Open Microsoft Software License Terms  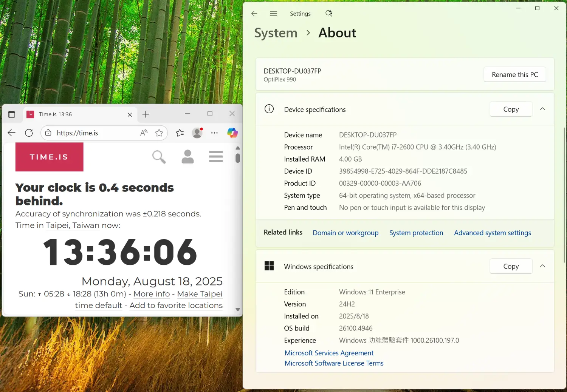tap(334, 363)
